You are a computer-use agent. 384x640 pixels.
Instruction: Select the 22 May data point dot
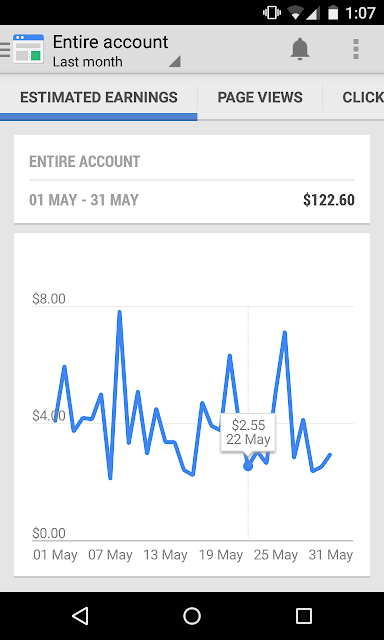pyautogui.click(x=248, y=466)
